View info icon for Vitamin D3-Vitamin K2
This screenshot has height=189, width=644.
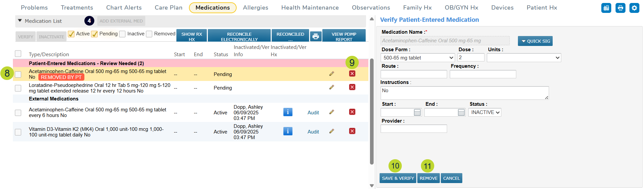pos(288,132)
